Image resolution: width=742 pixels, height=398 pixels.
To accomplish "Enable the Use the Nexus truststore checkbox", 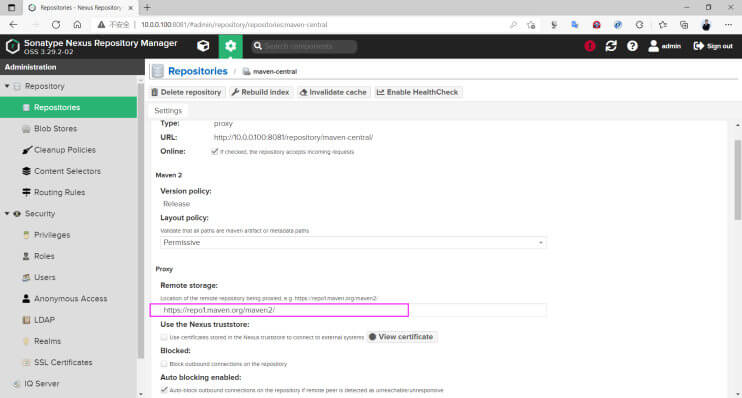I will pyautogui.click(x=164, y=337).
